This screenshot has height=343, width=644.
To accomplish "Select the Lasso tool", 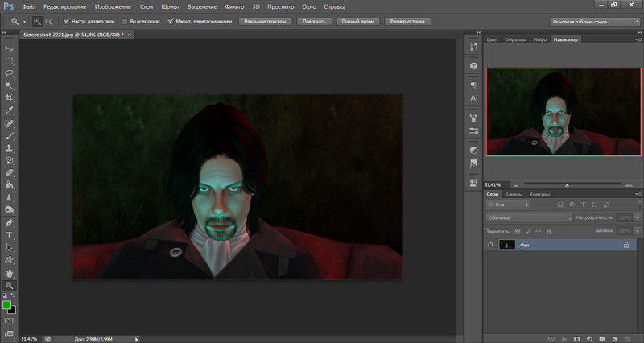I will 9,73.
